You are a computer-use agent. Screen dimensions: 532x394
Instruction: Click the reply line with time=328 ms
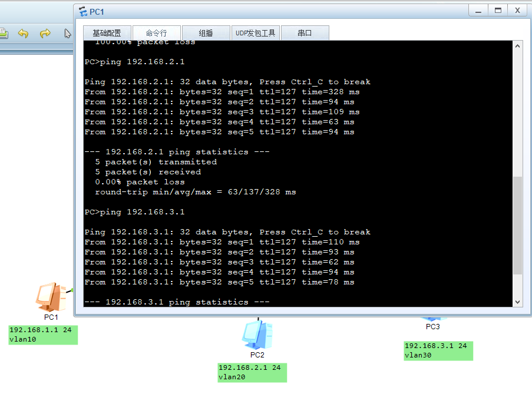point(222,92)
